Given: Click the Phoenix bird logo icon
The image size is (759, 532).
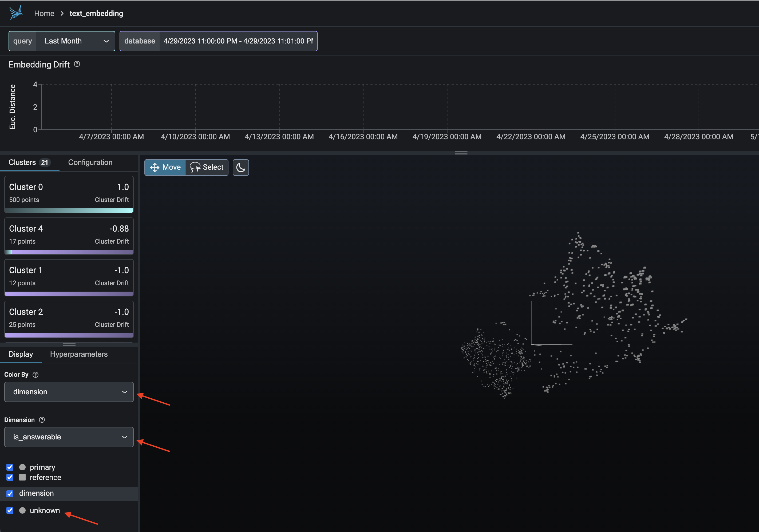Looking at the screenshot, I should (15, 13).
